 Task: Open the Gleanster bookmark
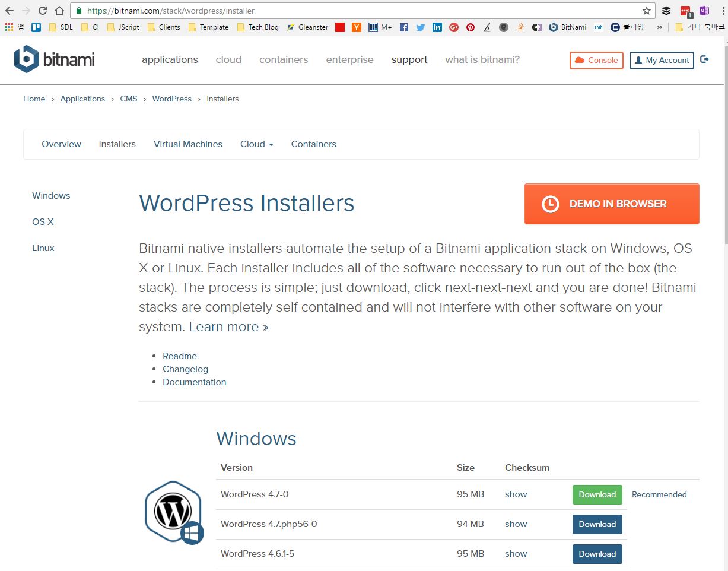[307, 27]
